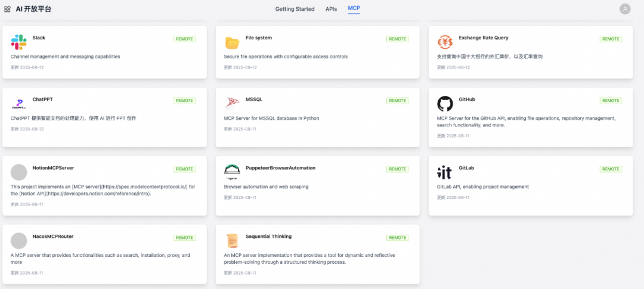
Task: Click REMOTE tag on PuppeteerBrowserAutomation card
Action: coord(398,169)
